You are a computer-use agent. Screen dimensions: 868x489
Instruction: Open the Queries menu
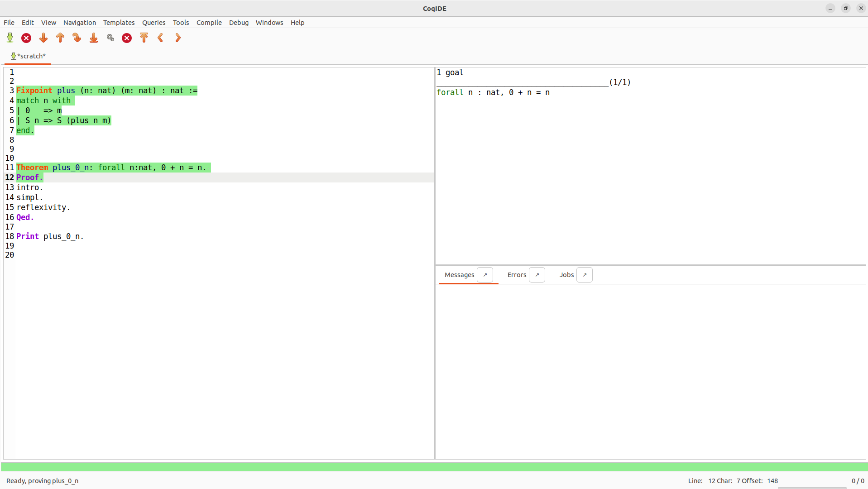(153, 23)
